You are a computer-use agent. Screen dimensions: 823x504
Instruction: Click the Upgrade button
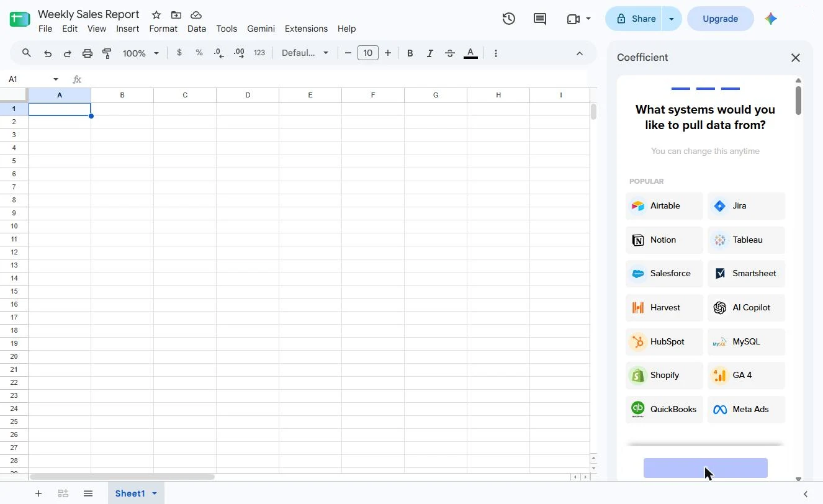720,19
